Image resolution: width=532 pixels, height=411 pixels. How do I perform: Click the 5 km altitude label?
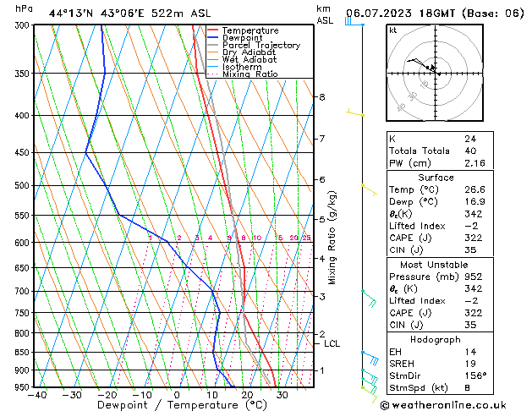[321, 220]
